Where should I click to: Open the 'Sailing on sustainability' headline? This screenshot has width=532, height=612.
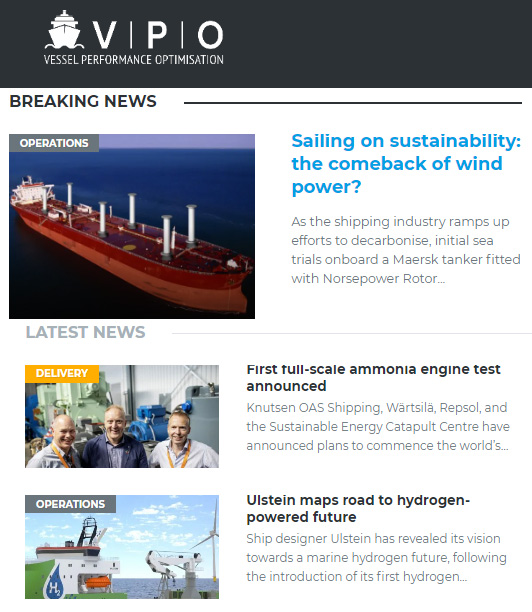406,164
